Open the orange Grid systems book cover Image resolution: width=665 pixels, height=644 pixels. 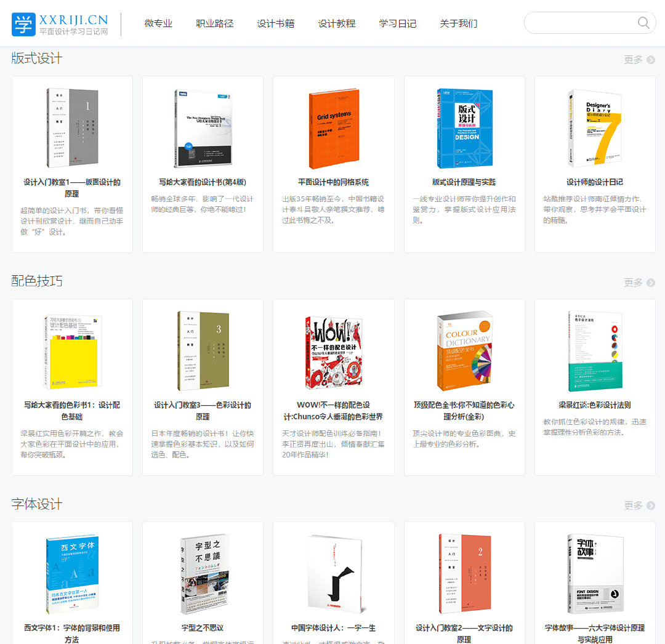(x=334, y=129)
